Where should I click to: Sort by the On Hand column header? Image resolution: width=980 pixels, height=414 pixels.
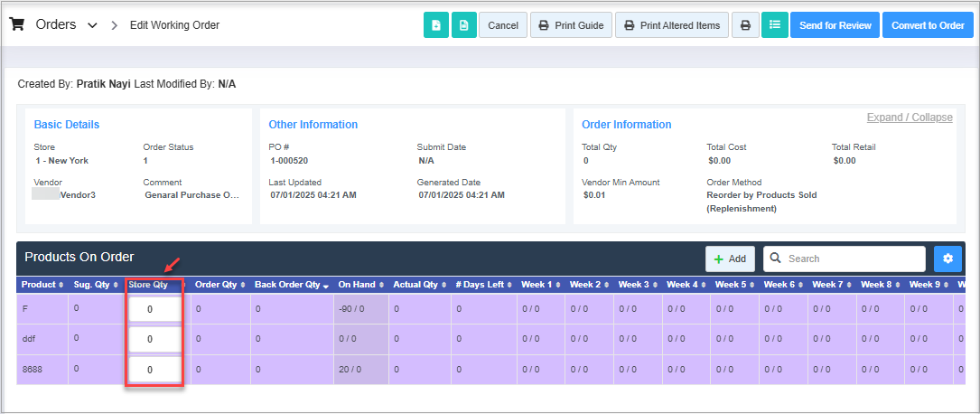click(x=359, y=285)
